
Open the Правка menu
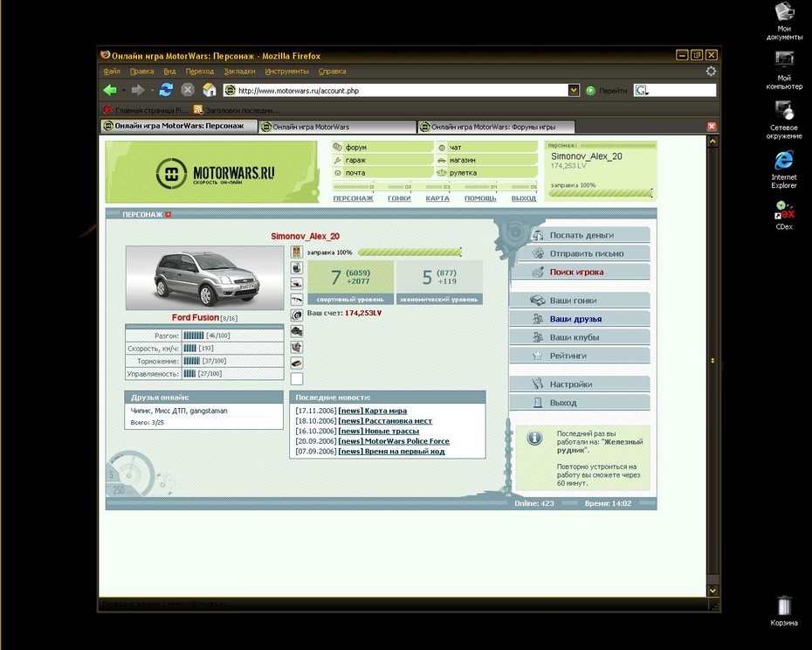142,71
